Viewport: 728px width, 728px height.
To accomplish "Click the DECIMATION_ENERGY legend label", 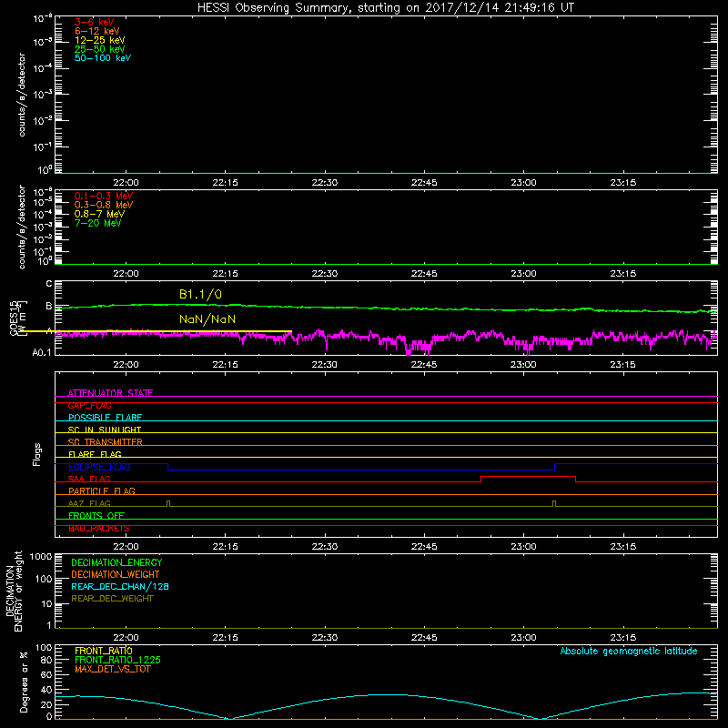I will 116,562.
